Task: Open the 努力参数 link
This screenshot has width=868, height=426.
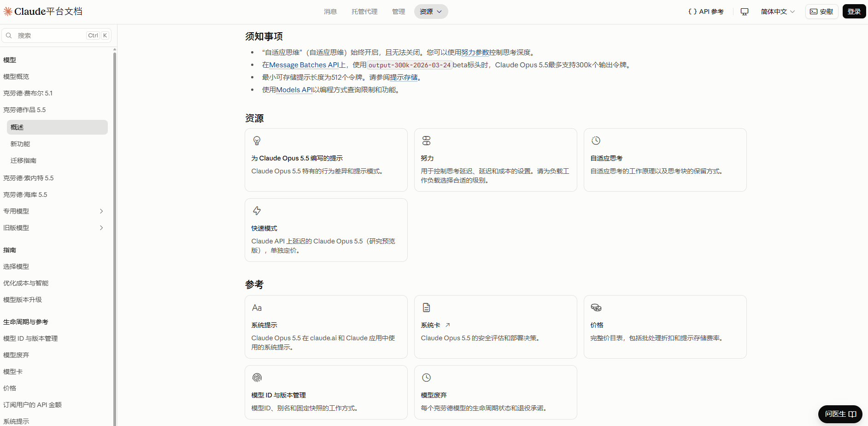Action: point(475,53)
